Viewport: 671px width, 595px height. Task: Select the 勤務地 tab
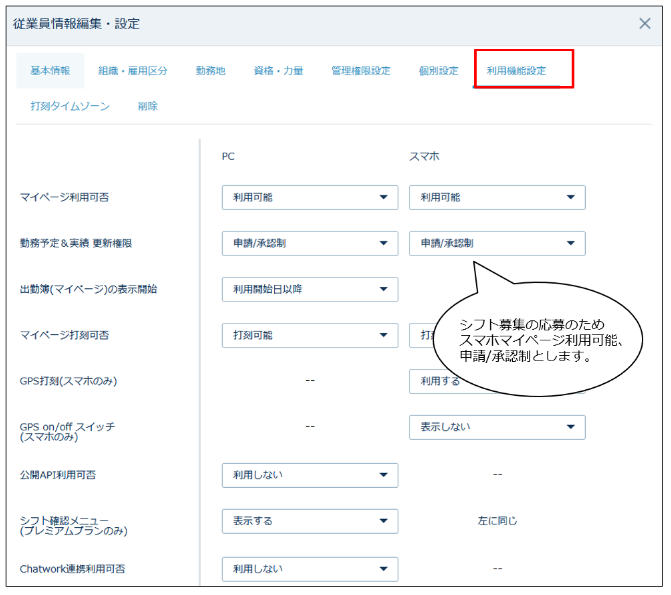pyautogui.click(x=210, y=71)
